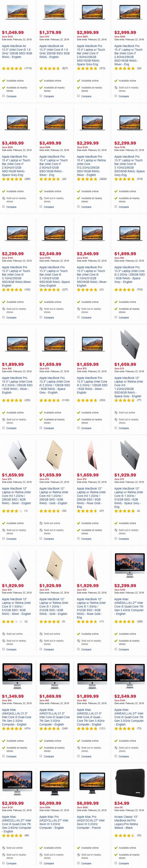
Task: Check Compare for Incase Classic 13" sleeve
Action: tap(116, 863)
